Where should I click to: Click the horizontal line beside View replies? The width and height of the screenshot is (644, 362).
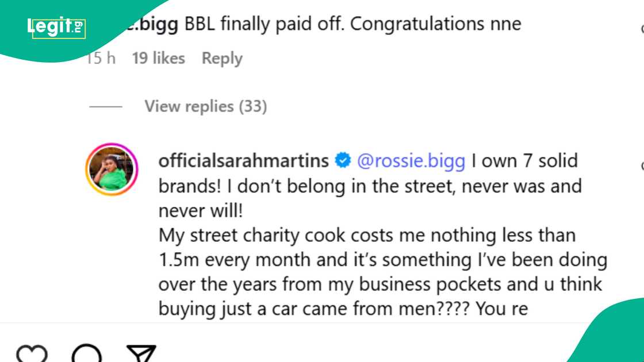point(106,106)
